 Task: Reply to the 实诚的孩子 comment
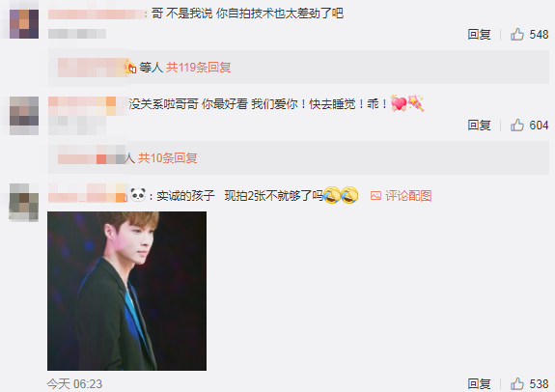(479, 383)
